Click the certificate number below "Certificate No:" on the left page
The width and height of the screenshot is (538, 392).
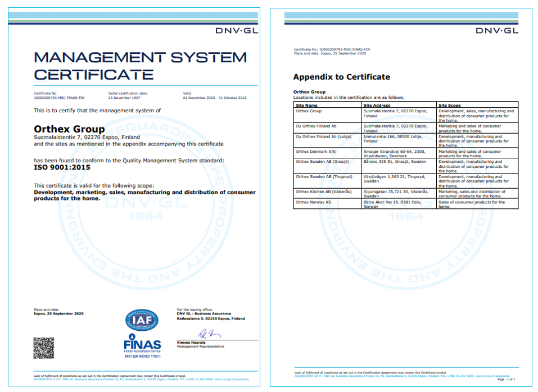click(x=59, y=98)
